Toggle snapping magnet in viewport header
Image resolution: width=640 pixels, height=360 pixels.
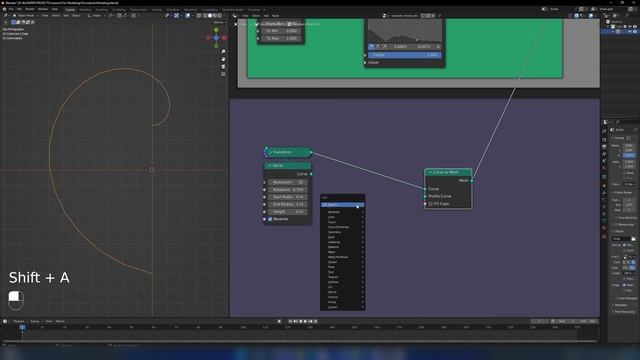point(120,16)
